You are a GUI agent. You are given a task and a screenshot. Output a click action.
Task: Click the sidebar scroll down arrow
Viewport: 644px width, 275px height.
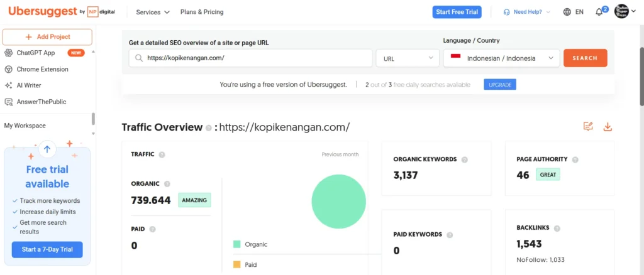[93, 134]
